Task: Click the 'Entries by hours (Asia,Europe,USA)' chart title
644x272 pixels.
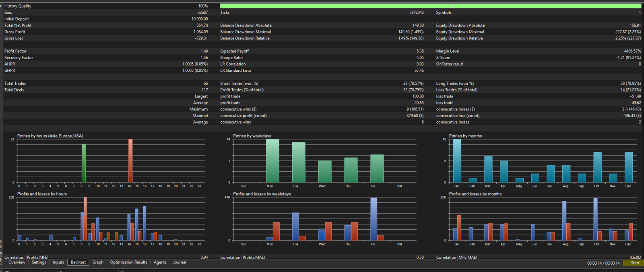Action: [x=50, y=136]
